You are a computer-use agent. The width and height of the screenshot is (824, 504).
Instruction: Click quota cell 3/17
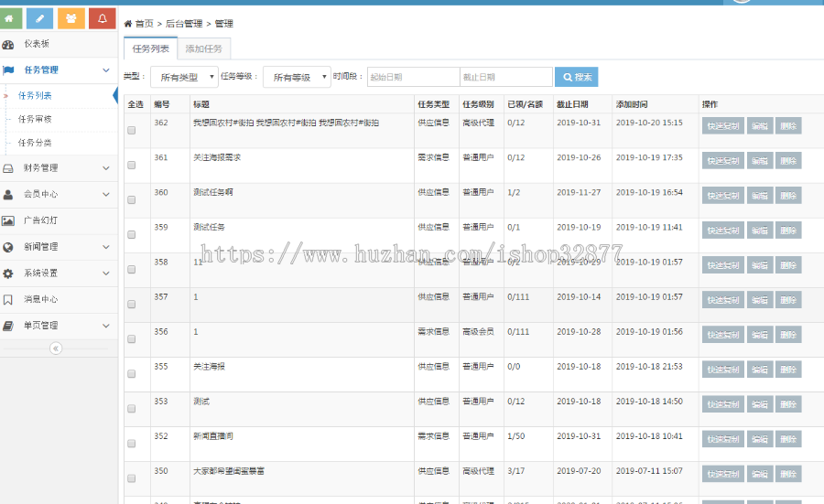click(516, 471)
